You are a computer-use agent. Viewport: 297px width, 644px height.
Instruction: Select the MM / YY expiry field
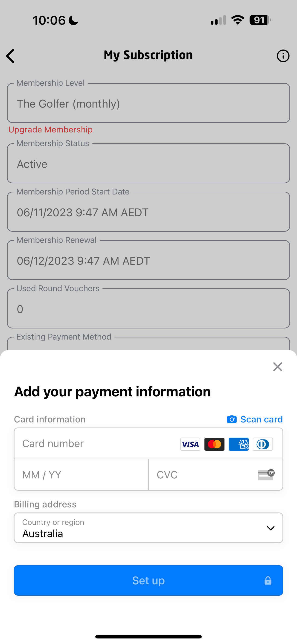[x=82, y=475]
